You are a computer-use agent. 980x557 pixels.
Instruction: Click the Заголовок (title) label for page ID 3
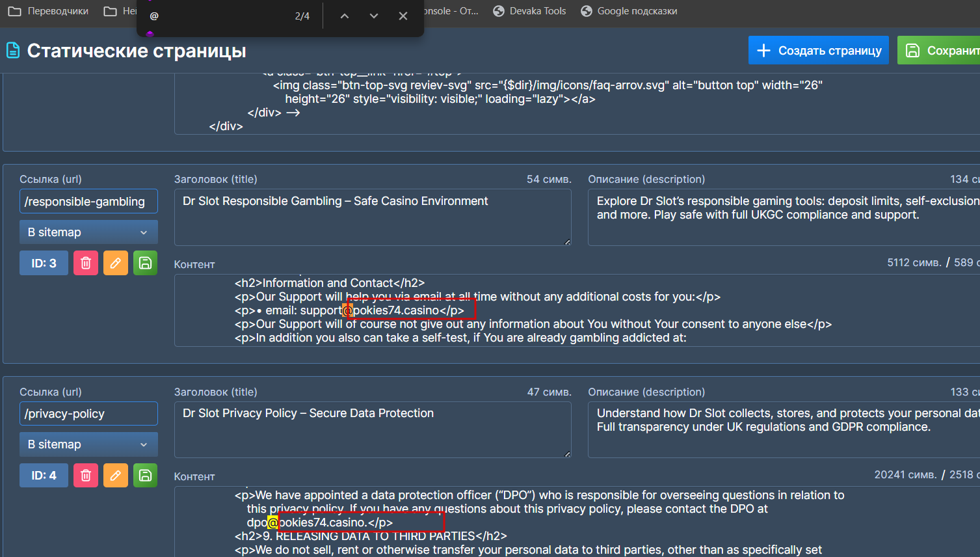point(216,179)
